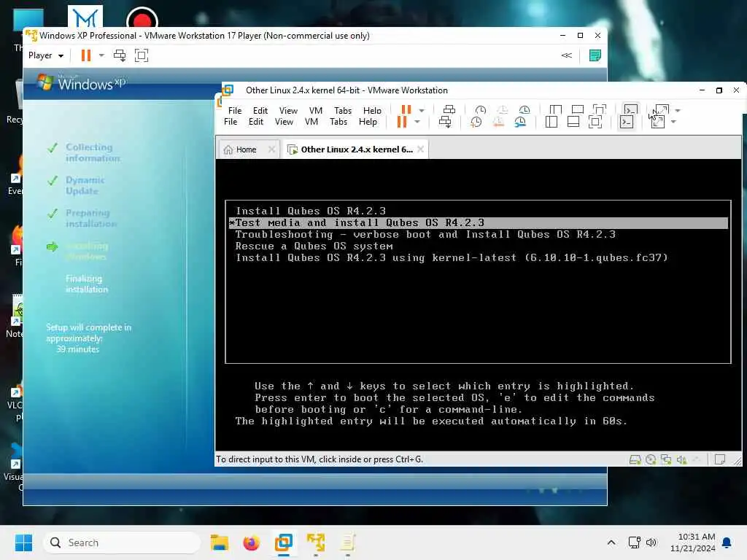Screen dimensions: 747x560
Task: Click the "executed automatically in 60s" text line
Action: click(x=431, y=421)
